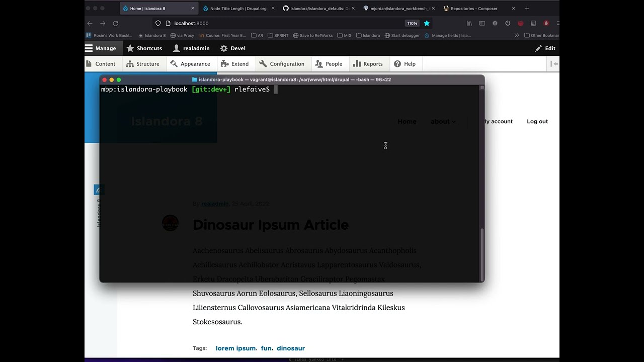Viewport: 644px width, 362px height.
Task: Click the localhost:8000 address bar
Action: [292, 23]
